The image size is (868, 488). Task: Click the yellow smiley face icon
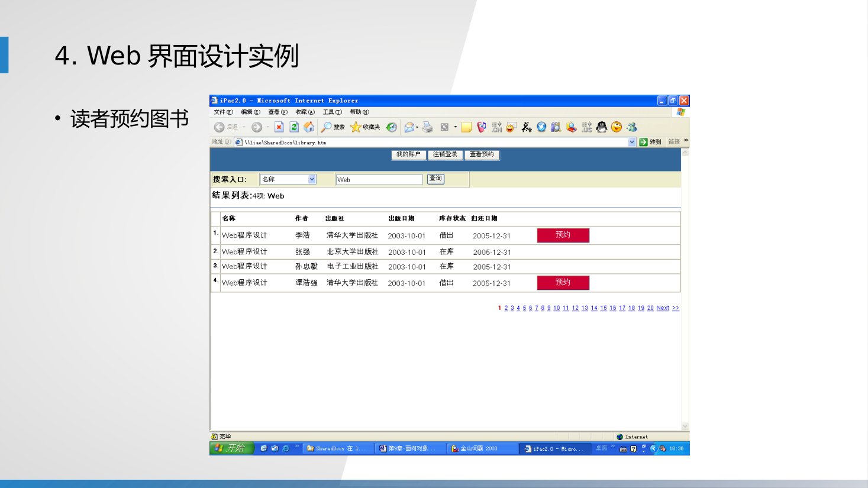coord(617,127)
